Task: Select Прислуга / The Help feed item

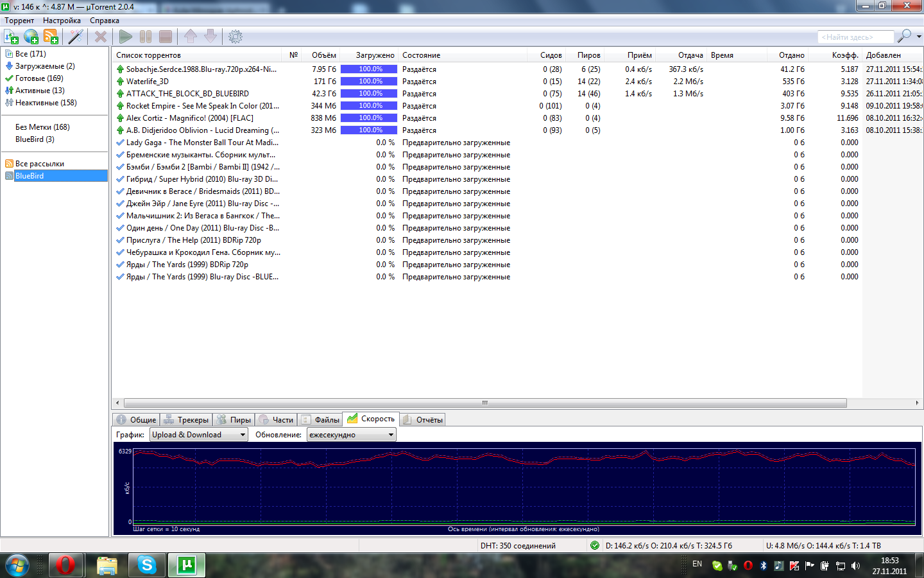Action: click(517, 240)
